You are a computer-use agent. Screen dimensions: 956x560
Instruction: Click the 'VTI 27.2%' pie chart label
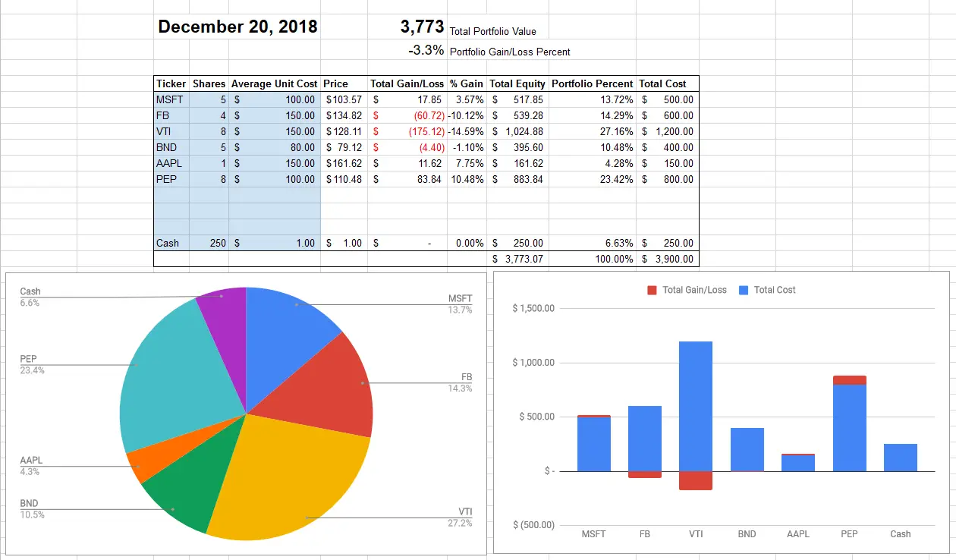pyautogui.click(x=460, y=517)
